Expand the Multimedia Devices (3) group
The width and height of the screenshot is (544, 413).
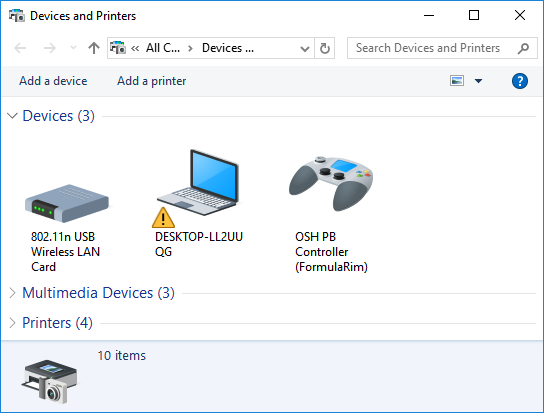tap(12, 293)
